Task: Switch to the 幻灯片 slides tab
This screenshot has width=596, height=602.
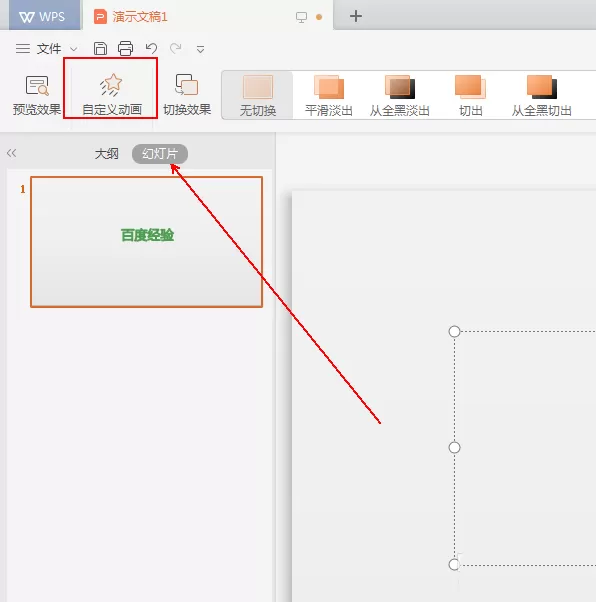Action: pos(160,154)
